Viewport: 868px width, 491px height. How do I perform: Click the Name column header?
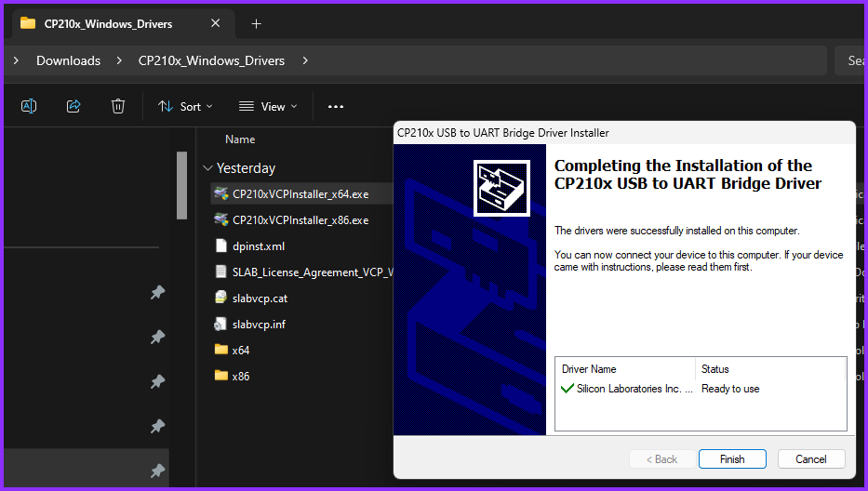[240, 139]
